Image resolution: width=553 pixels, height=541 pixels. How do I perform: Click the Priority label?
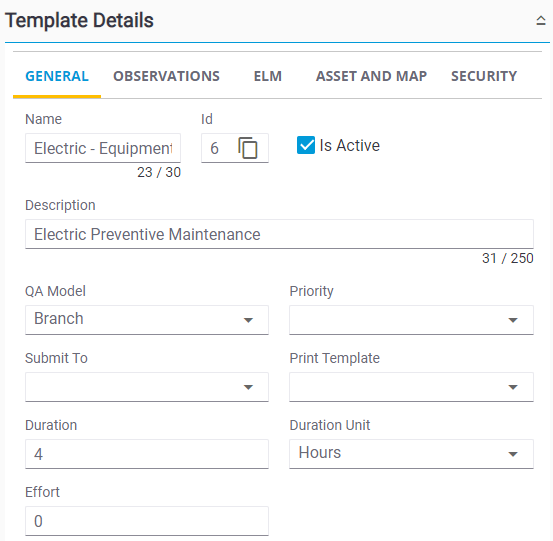pyautogui.click(x=311, y=291)
